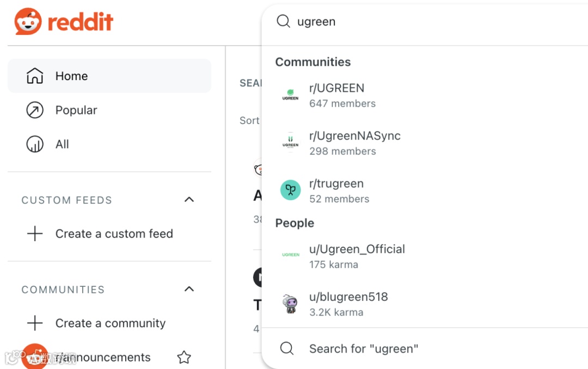Viewport: 588px width, 369px height.
Task: Search for "ugreen" across Reddit
Action: [x=363, y=349]
